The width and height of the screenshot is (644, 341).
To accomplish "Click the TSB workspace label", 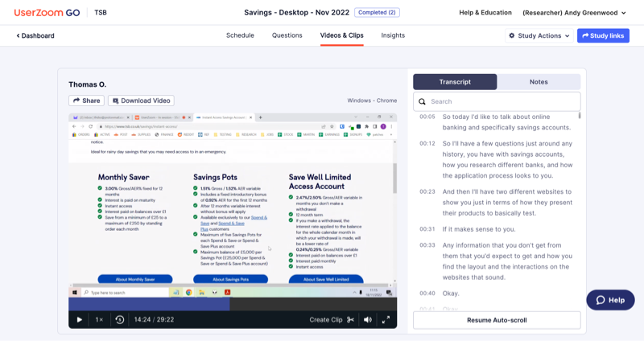I will coord(101,13).
